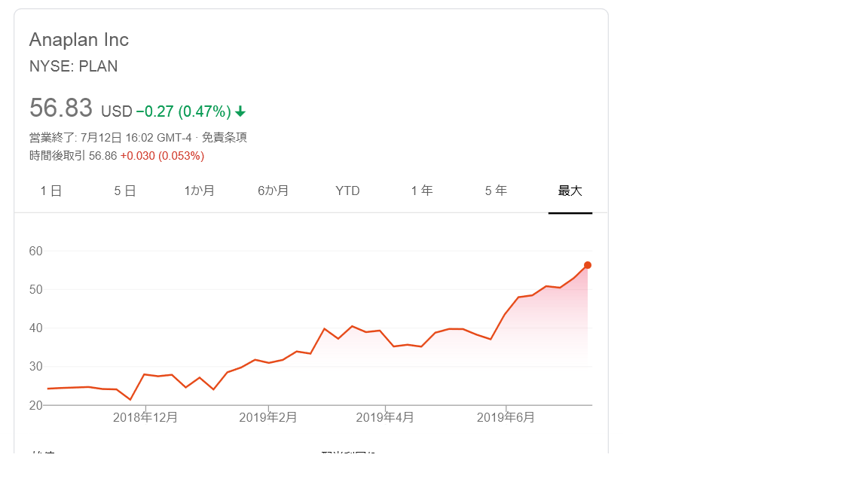Select the 5年 time range tab

496,191
